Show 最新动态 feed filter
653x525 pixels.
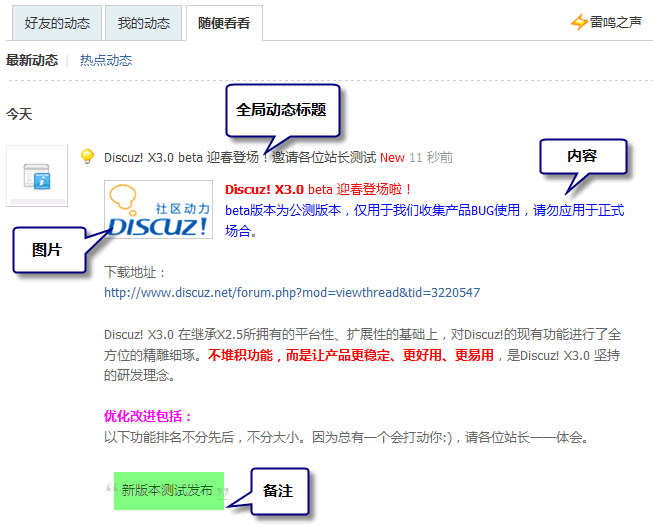pos(32,60)
